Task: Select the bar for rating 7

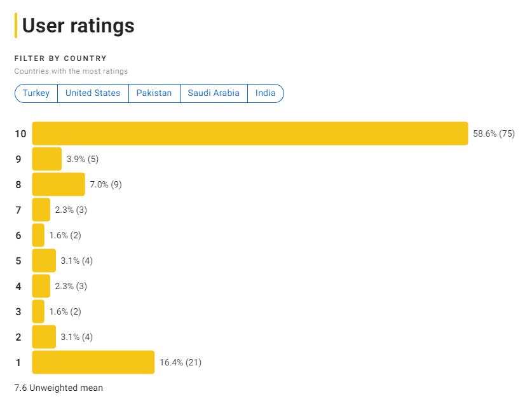Action: (41, 210)
